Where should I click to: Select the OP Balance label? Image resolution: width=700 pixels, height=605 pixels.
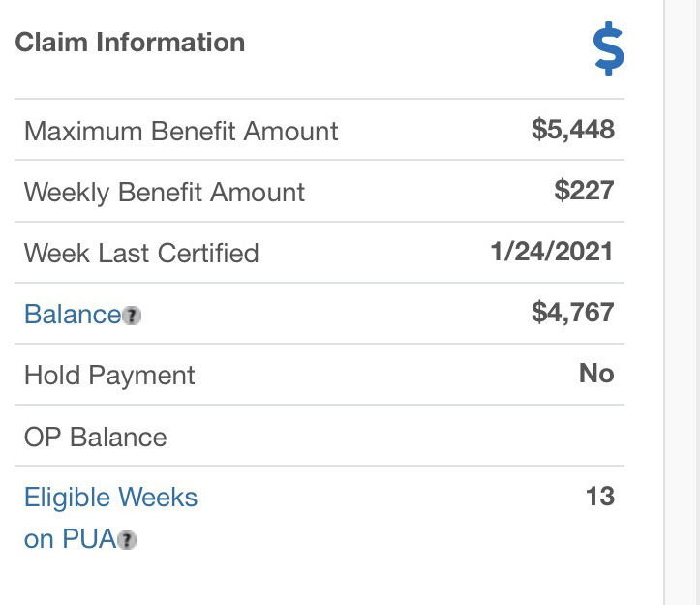[x=95, y=437]
